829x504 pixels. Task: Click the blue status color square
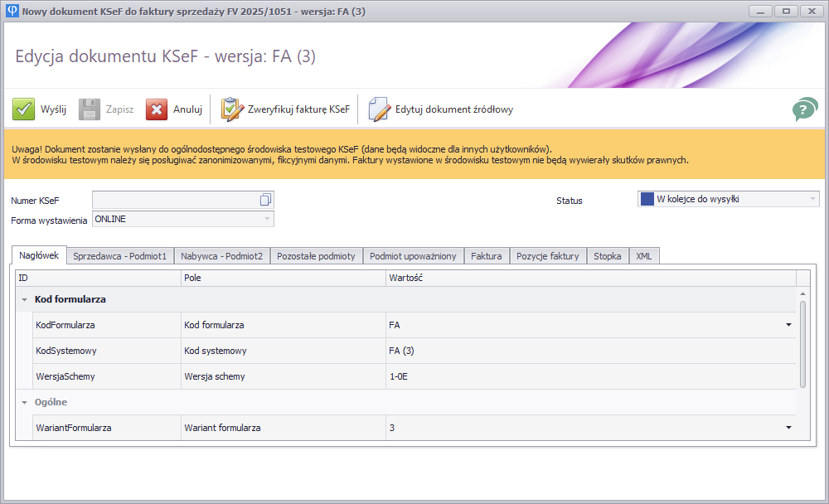click(647, 199)
